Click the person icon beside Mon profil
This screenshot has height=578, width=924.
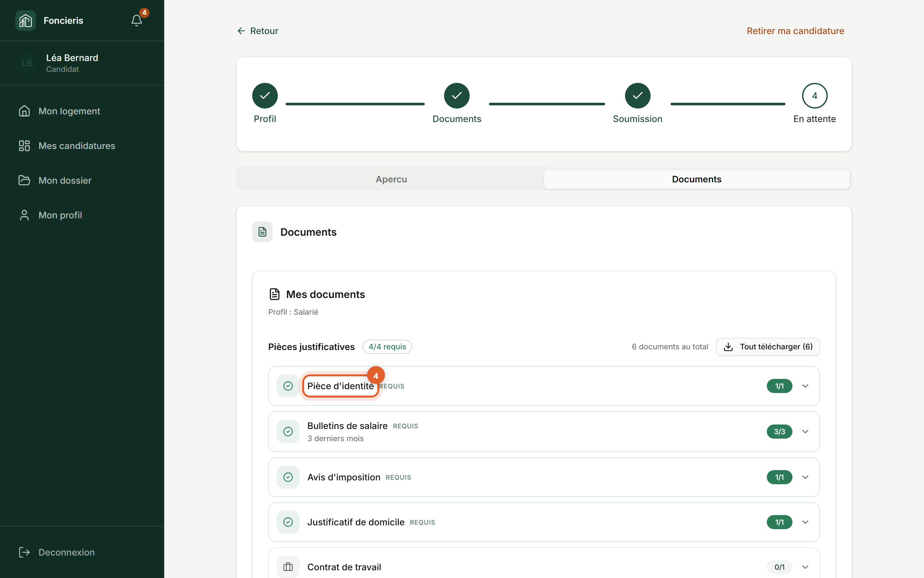(24, 215)
